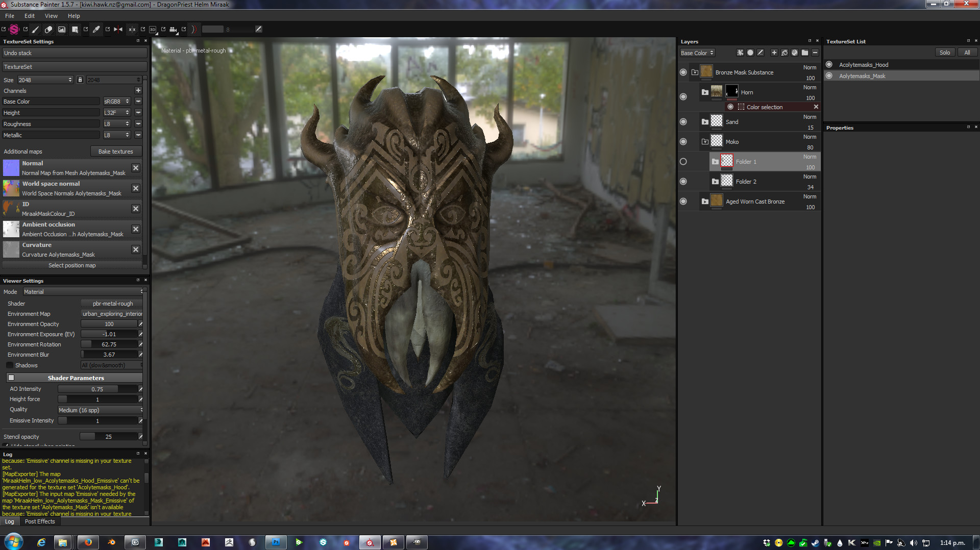Open the pbr-metal-rough shader button

pos(112,304)
